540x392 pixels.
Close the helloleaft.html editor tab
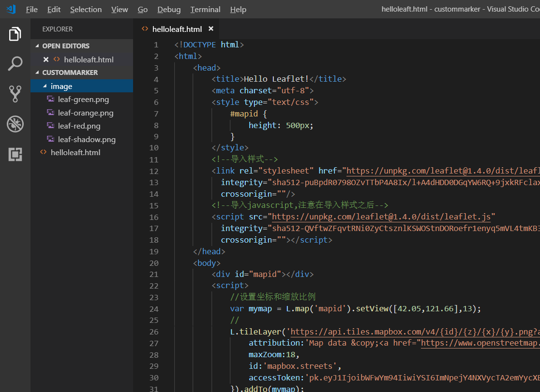point(211,29)
